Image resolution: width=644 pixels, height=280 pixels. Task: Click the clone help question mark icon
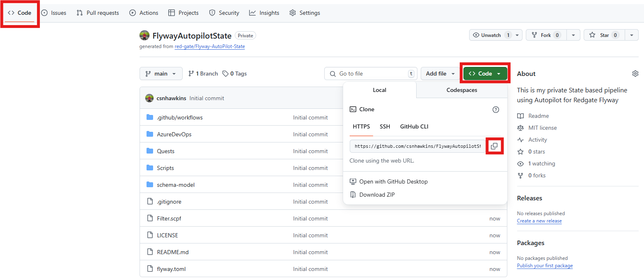click(496, 110)
